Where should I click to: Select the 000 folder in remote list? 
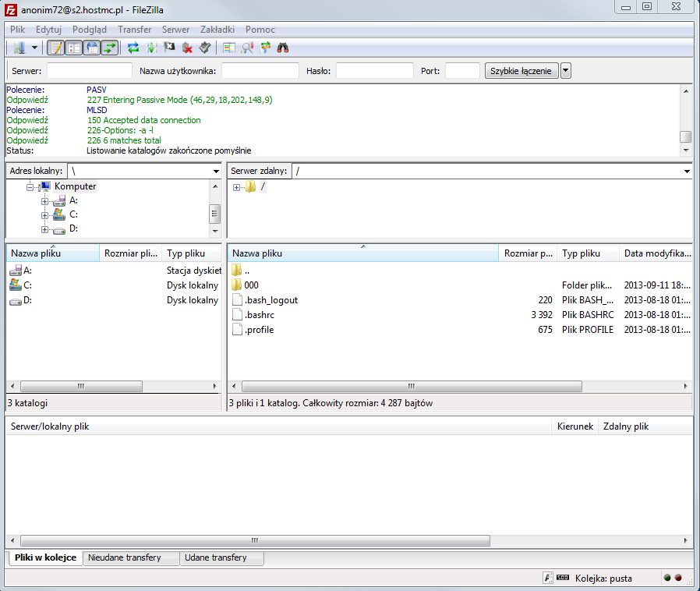click(251, 285)
